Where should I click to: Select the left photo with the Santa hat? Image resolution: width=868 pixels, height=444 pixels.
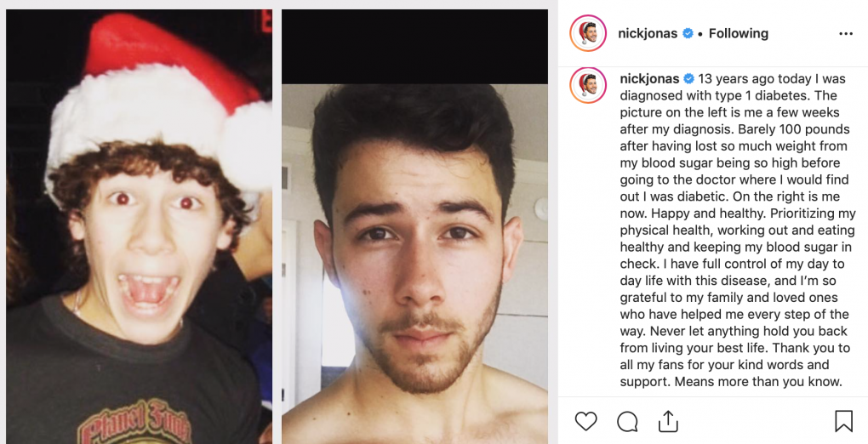click(x=139, y=226)
